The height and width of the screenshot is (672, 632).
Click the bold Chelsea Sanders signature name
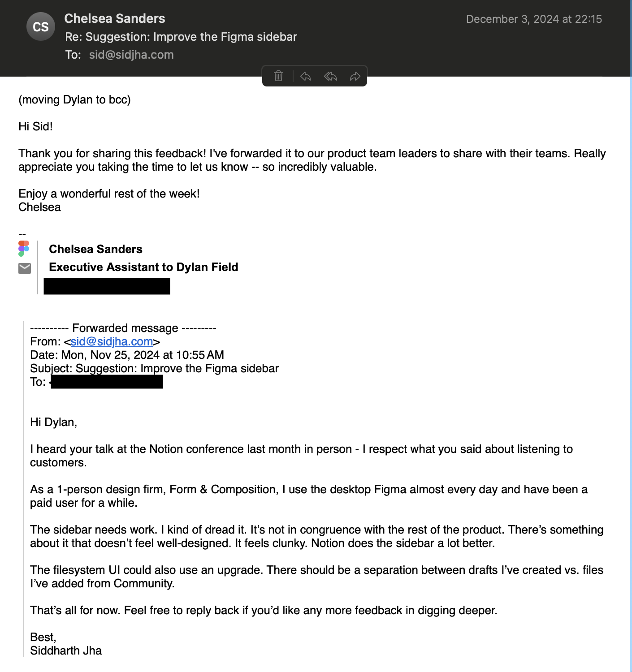coord(95,249)
